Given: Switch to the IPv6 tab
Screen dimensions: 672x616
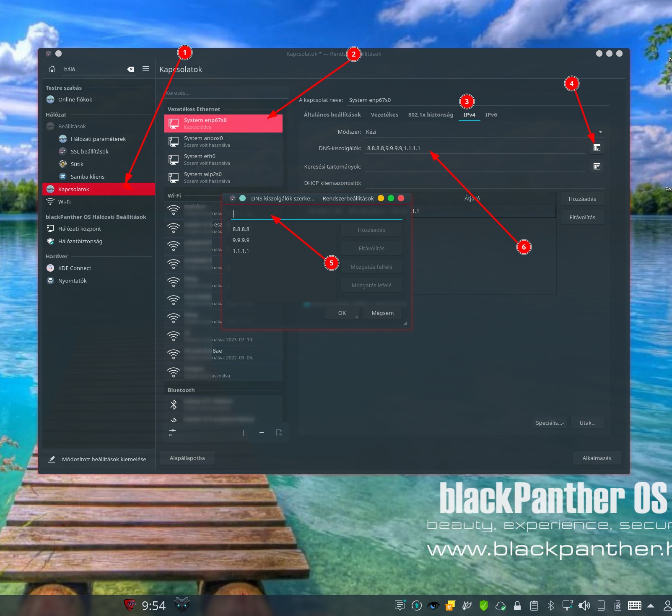Looking at the screenshot, I should pyautogui.click(x=491, y=115).
